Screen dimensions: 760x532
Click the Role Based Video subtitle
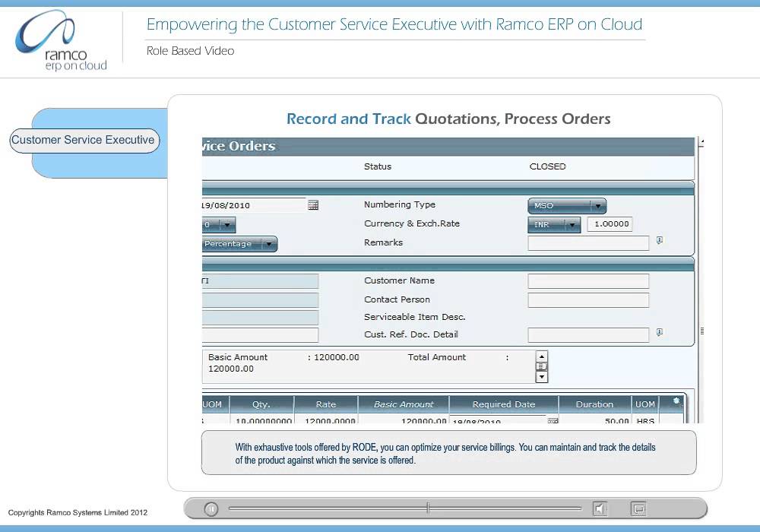(190, 51)
